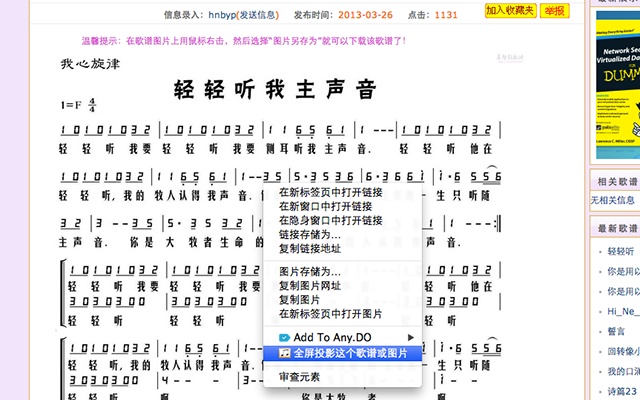Click the hit count 1131
The height and width of the screenshot is (400, 640).
[446, 15]
